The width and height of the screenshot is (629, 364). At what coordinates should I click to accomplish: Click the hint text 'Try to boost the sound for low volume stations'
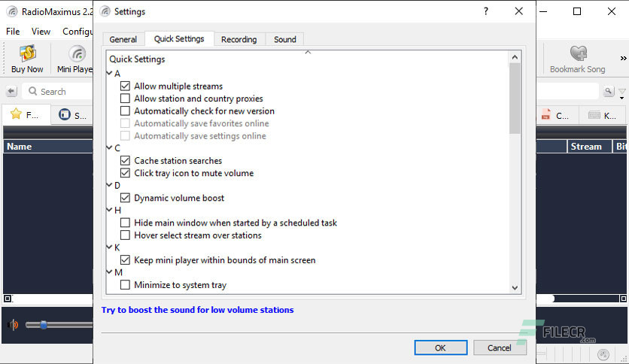pyautogui.click(x=197, y=310)
